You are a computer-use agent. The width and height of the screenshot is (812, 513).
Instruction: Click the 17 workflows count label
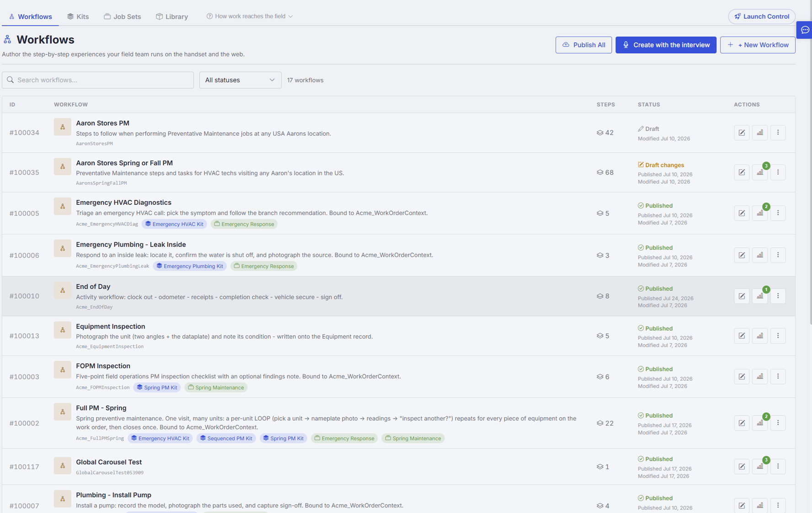tap(305, 80)
